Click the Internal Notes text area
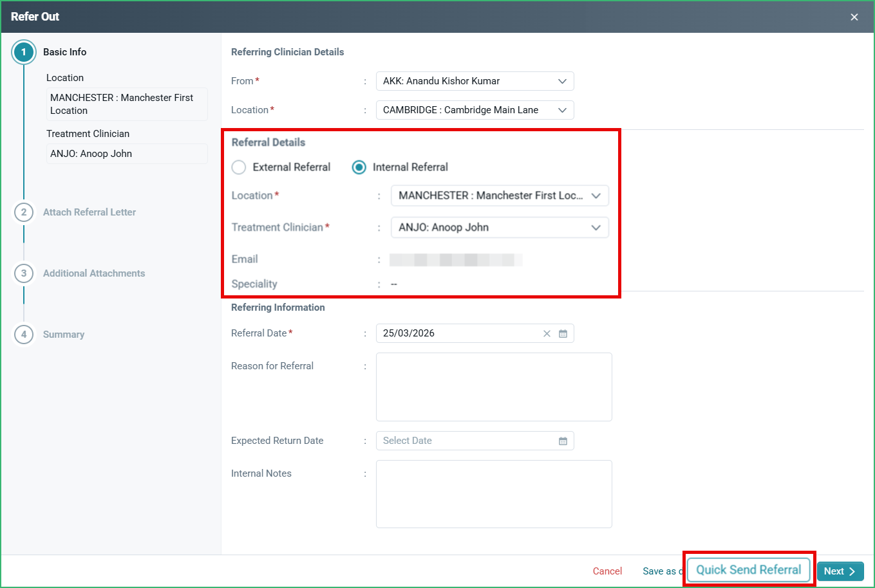This screenshot has height=588, width=875. pos(494,494)
